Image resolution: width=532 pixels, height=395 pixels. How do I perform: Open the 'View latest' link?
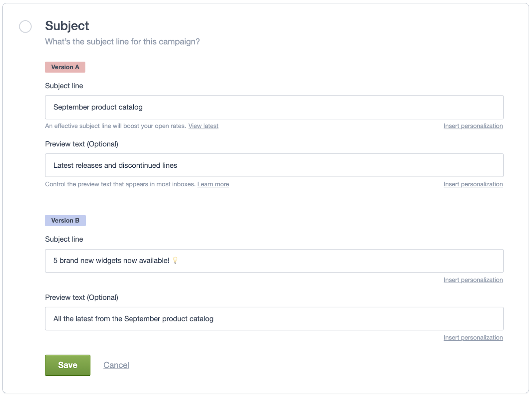(203, 126)
